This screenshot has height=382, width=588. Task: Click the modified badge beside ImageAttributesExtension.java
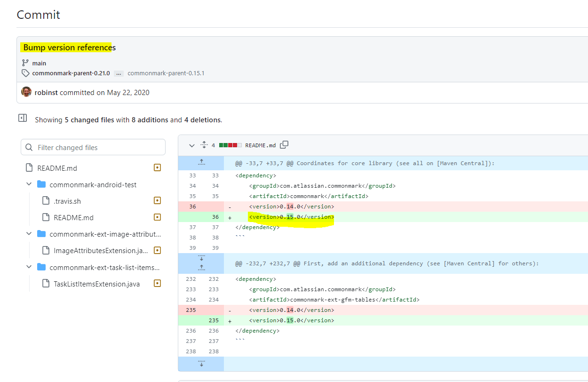(x=158, y=250)
